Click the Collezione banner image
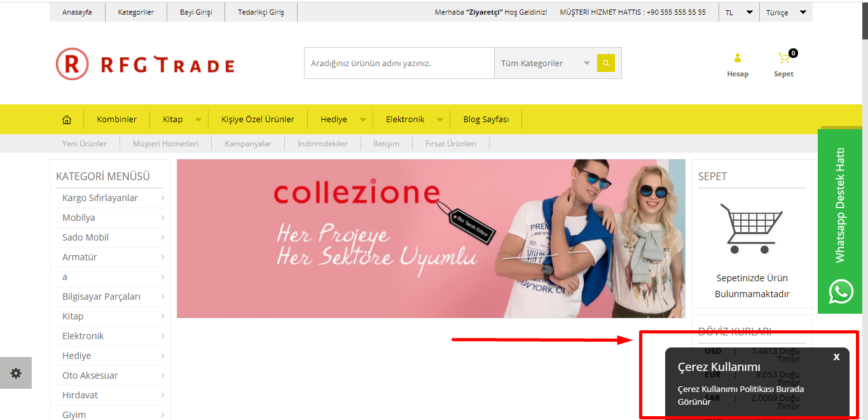 (x=431, y=239)
